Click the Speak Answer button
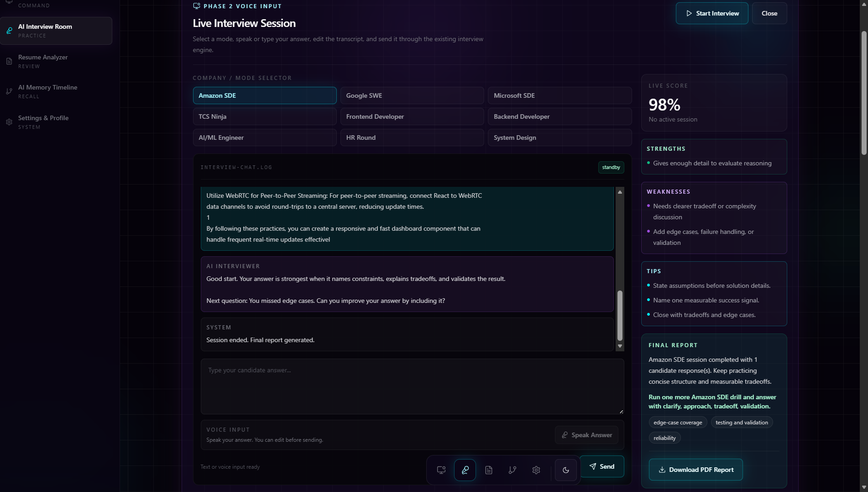This screenshot has height=492, width=868. tap(587, 435)
